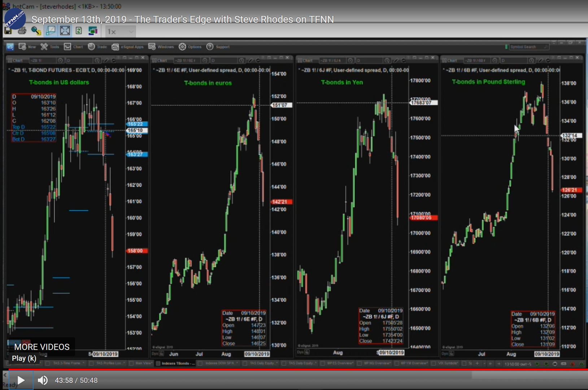Mute the video volume
This screenshot has height=390, width=588.
tap(43, 380)
